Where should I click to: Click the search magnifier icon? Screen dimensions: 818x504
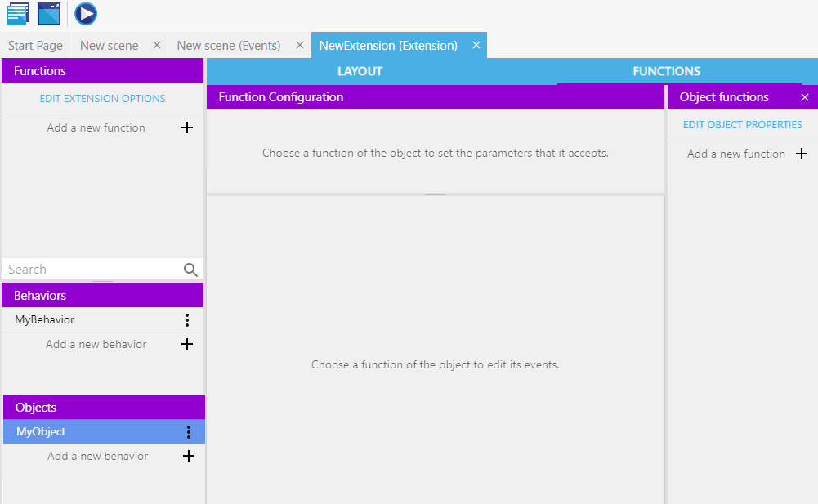pos(190,269)
